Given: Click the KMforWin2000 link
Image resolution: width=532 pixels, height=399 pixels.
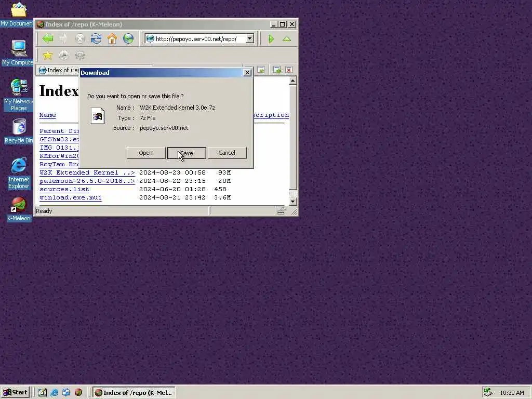Looking at the screenshot, I should coord(59,156).
